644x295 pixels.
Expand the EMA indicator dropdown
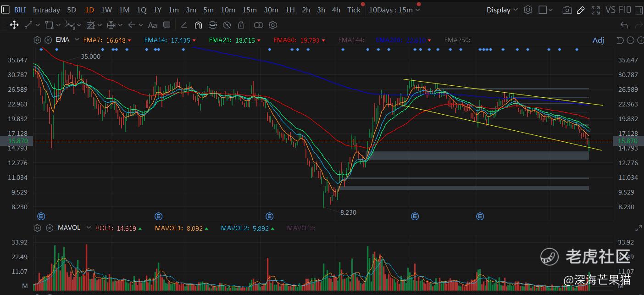pos(76,40)
